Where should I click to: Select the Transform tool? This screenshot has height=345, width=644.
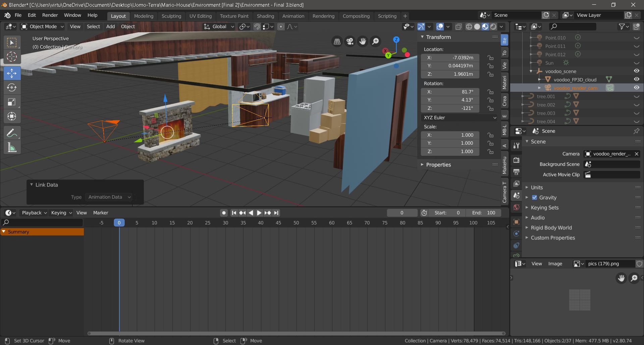(x=12, y=116)
